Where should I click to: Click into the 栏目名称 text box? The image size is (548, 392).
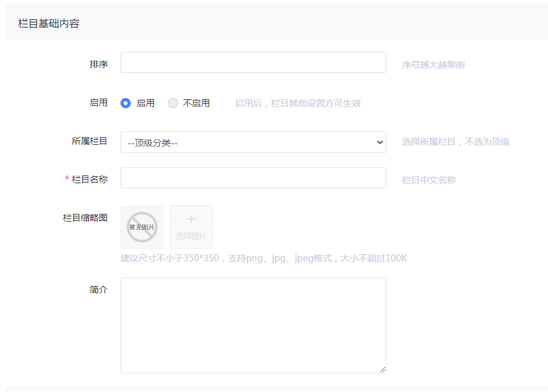253,178
